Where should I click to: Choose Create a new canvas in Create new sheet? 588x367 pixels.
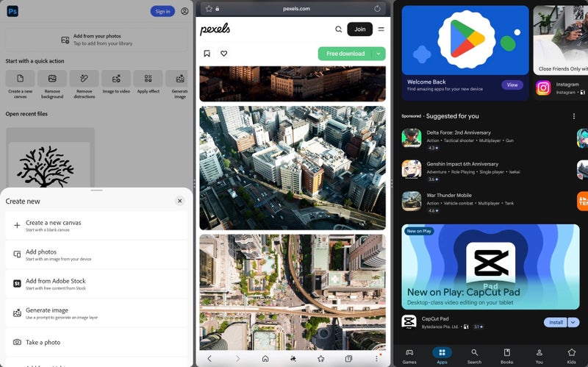(96, 225)
